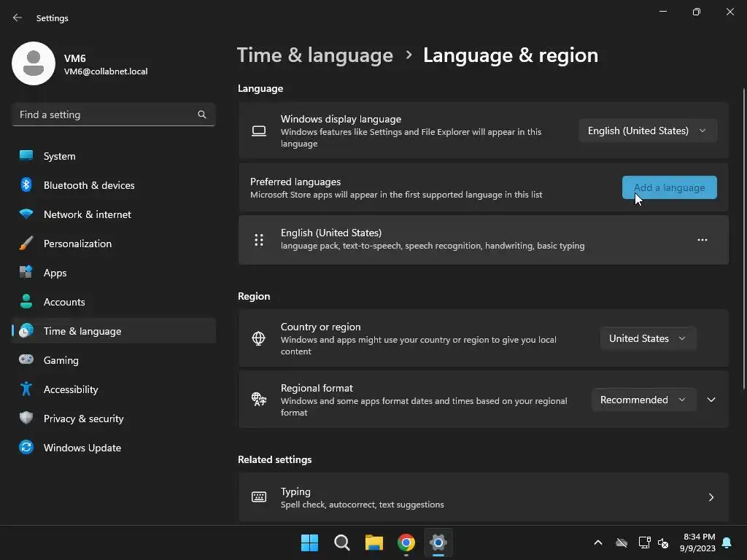Open the Regional format Recommended dropdown

tap(644, 400)
